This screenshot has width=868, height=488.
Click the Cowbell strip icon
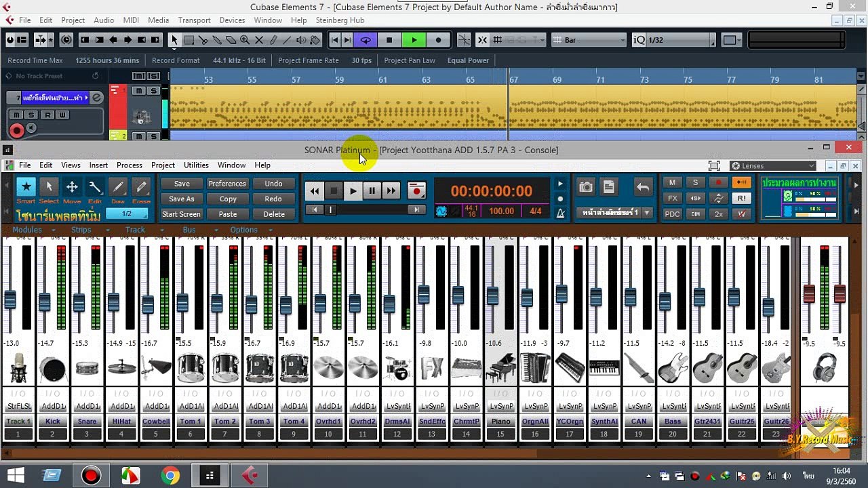(x=157, y=369)
